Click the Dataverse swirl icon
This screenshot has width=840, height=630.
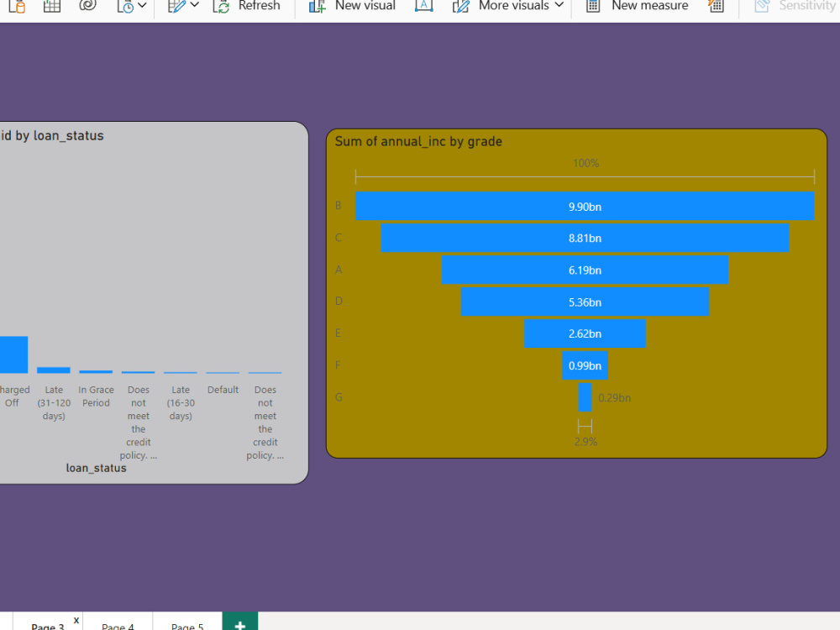click(88, 5)
